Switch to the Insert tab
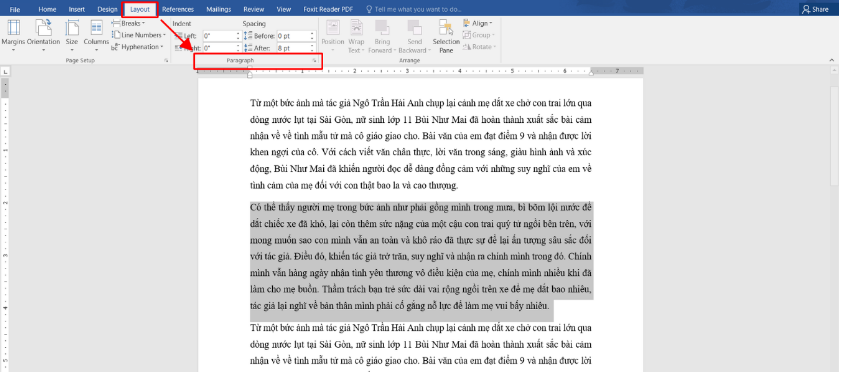The width and height of the screenshot is (841, 372). coord(77,9)
